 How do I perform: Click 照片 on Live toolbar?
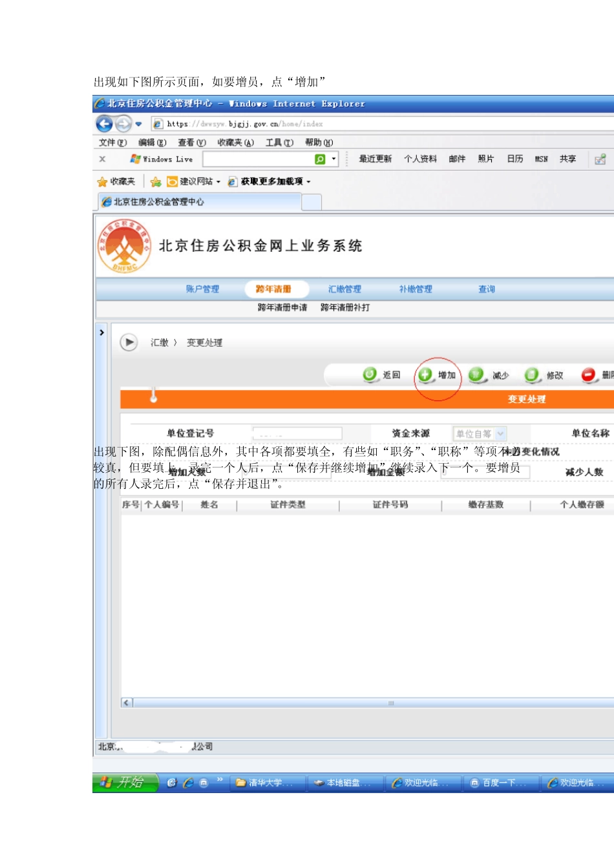(x=486, y=159)
